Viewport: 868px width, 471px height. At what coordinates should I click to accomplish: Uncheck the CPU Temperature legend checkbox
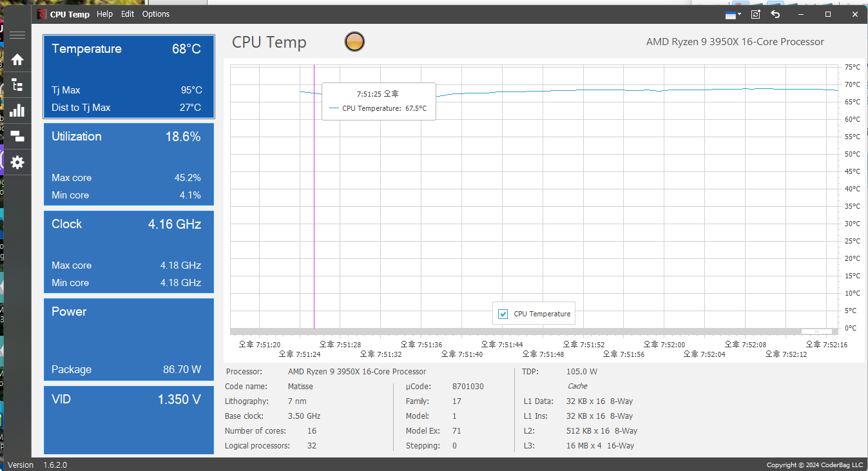click(503, 314)
